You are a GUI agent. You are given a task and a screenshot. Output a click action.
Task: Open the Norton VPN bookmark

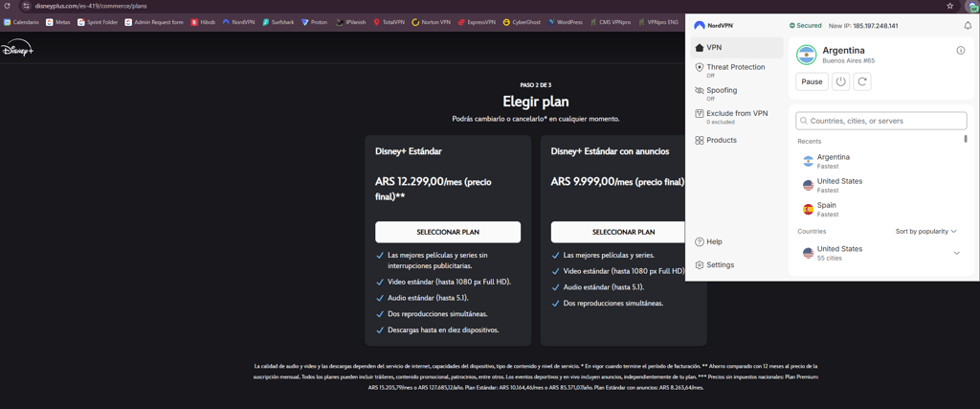[432, 22]
